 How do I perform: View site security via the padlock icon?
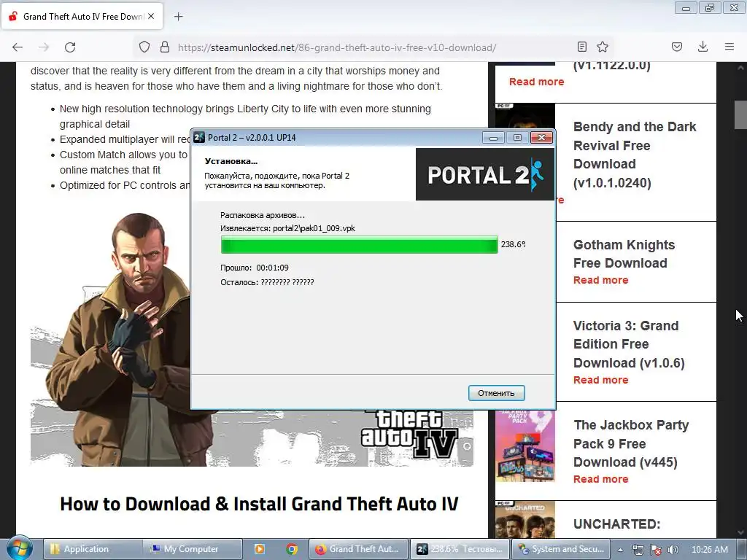[165, 47]
